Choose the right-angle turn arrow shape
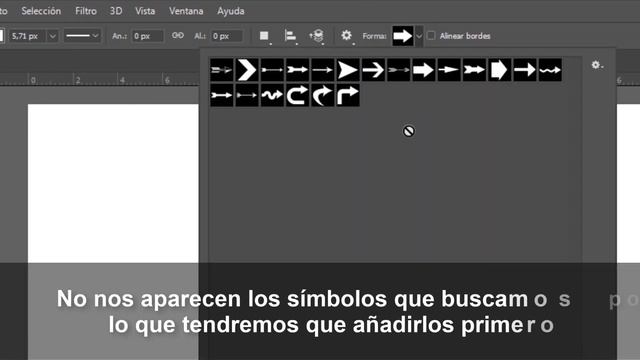 348,95
